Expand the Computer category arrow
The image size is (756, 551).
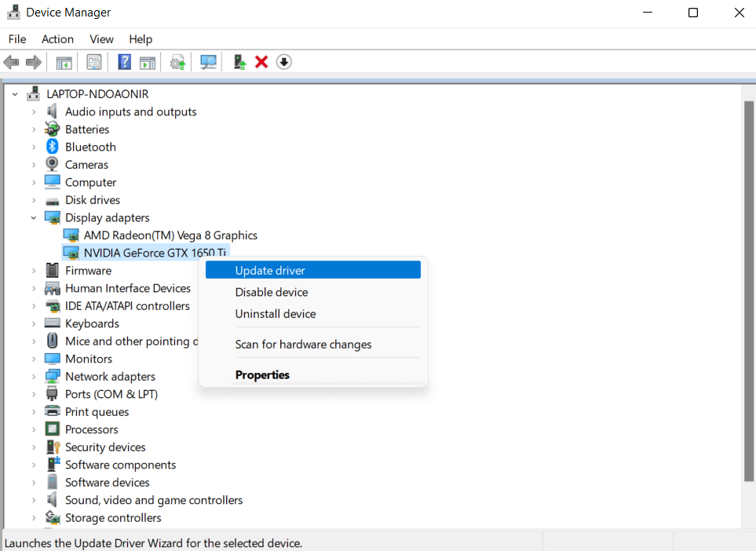pos(34,182)
